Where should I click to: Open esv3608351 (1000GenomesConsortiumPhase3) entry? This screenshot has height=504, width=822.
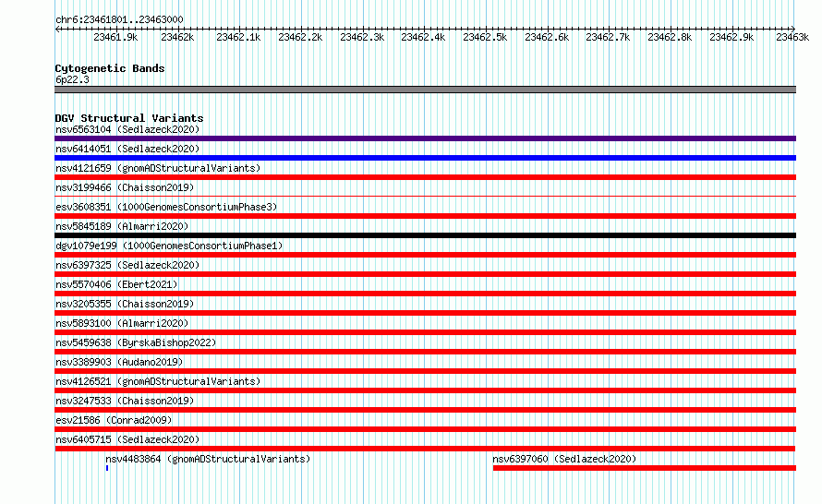click(x=166, y=207)
